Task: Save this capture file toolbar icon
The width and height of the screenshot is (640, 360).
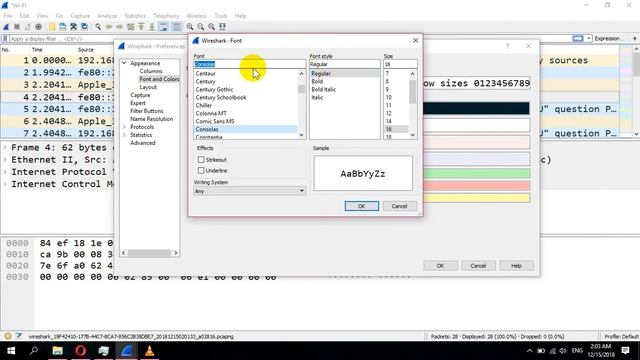Action: pos(63,27)
